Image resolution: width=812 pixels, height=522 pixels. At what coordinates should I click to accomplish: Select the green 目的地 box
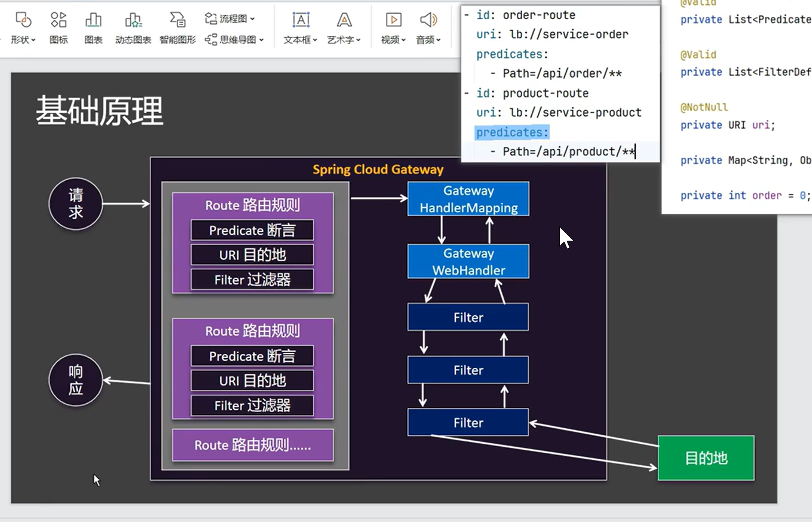point(706,458)
